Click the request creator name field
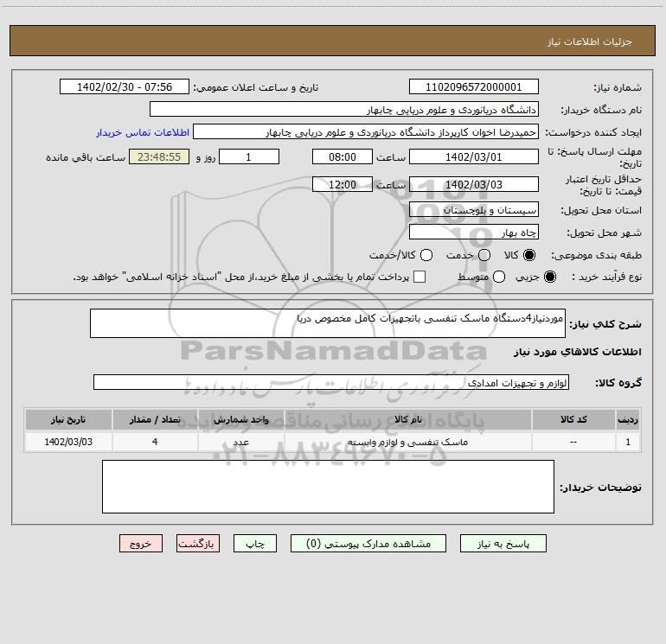 pos(366,131)
